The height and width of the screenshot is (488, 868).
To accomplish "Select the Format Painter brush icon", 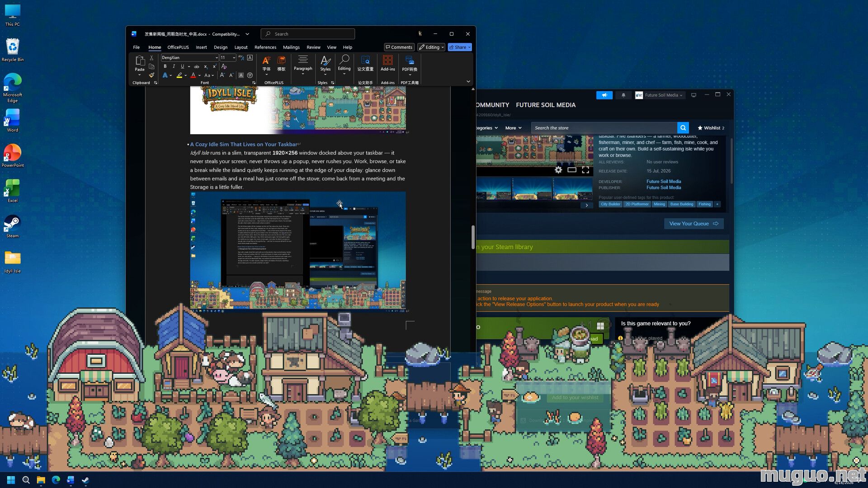I will pyautogui.click(x=151, y=75).
